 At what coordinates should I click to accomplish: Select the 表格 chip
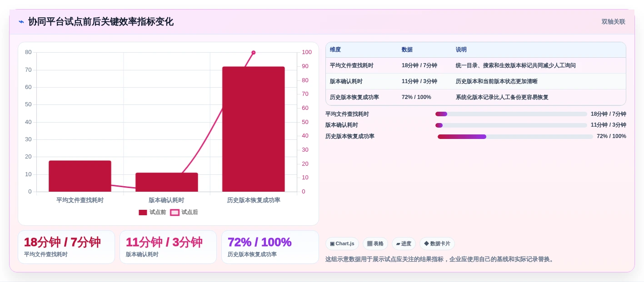pyautogui.click(x=375, y=244)
